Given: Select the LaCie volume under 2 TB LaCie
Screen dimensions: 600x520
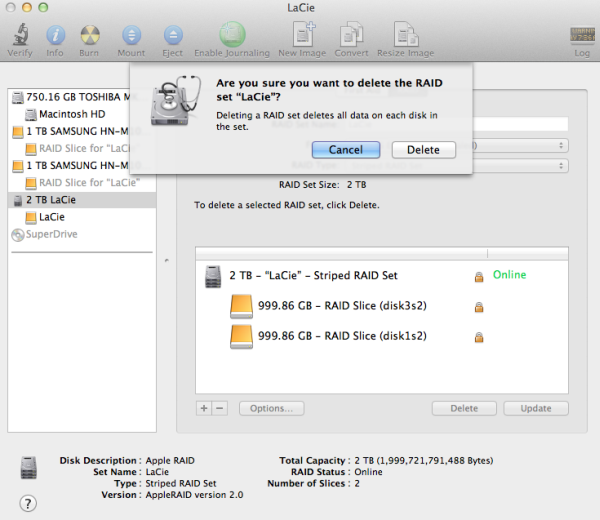Looking at the screenshot, I should coord(82,217).
